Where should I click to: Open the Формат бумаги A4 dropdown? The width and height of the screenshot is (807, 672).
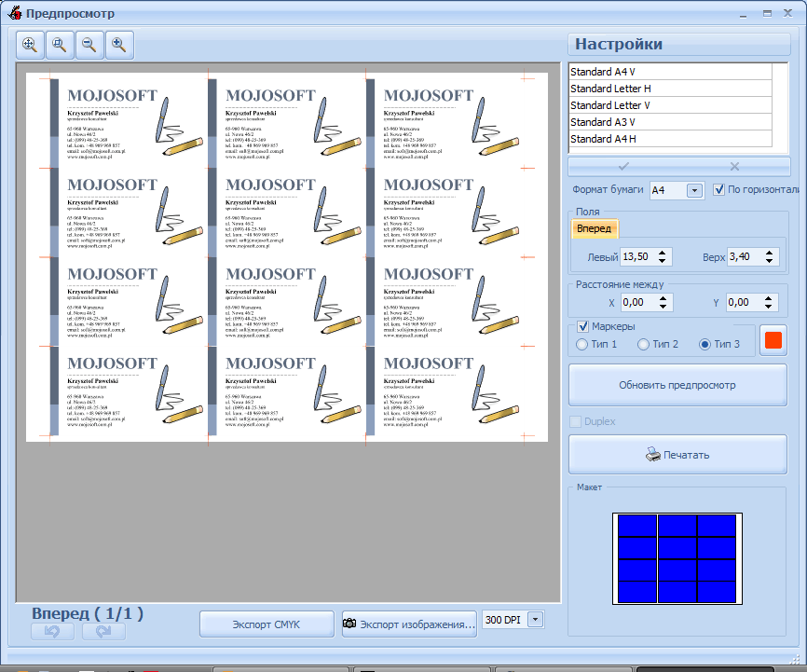694,190
